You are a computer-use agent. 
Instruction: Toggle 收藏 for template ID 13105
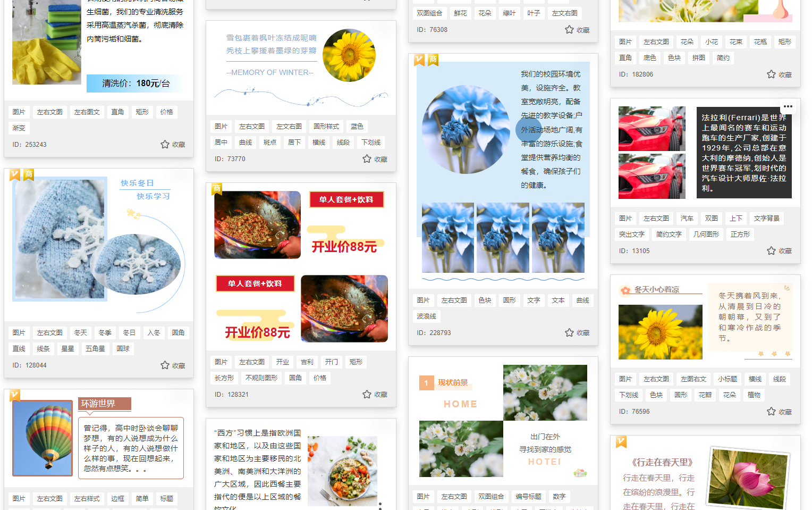(x=772, y=251)
